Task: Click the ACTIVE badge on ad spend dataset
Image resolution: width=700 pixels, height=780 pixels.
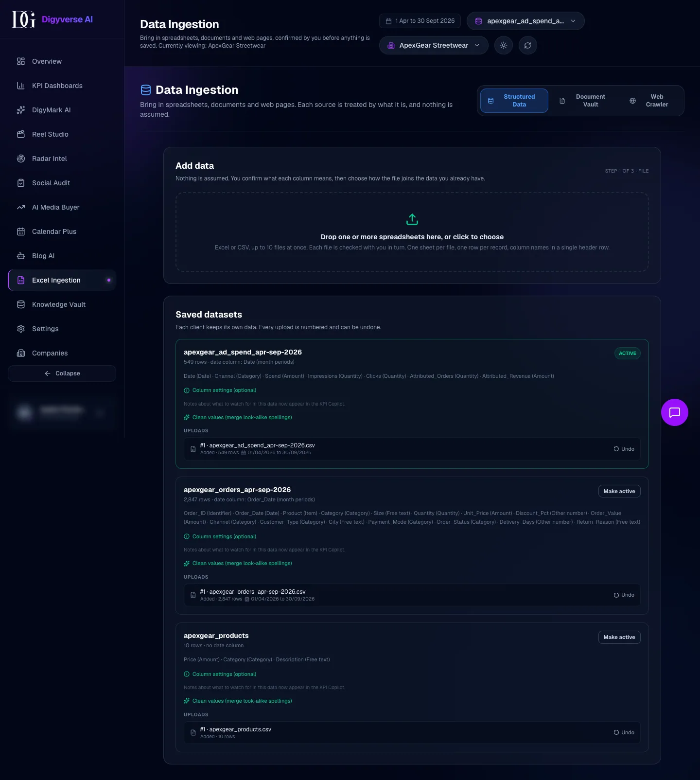Action: (x=628, y=354)
